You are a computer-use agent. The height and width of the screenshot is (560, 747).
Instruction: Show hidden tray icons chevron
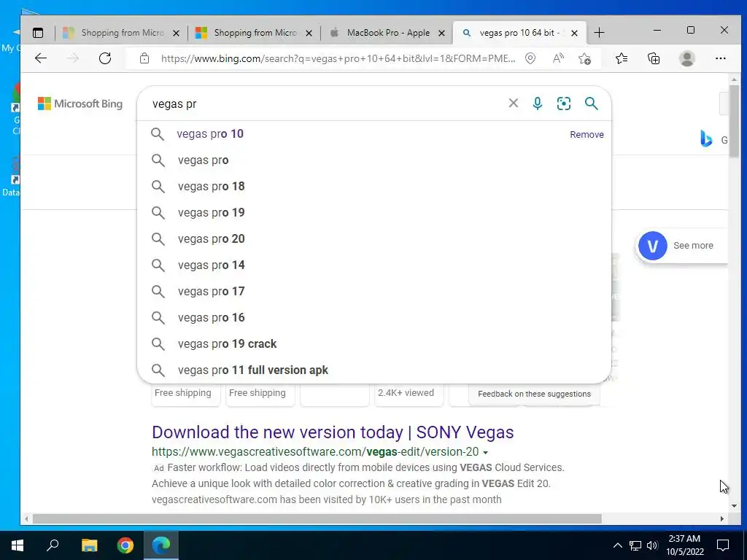pyautogui.click(x=617, y=545)
